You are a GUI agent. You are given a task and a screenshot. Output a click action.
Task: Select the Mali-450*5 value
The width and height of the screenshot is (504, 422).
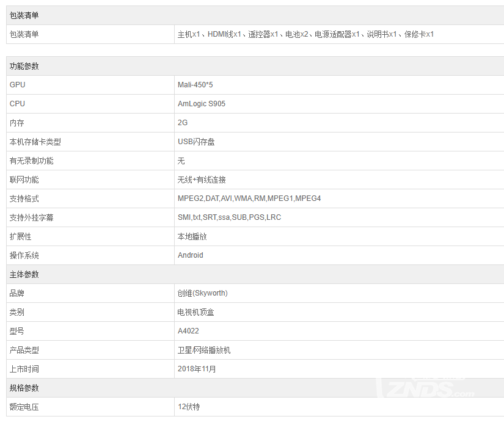pos(195,85)
